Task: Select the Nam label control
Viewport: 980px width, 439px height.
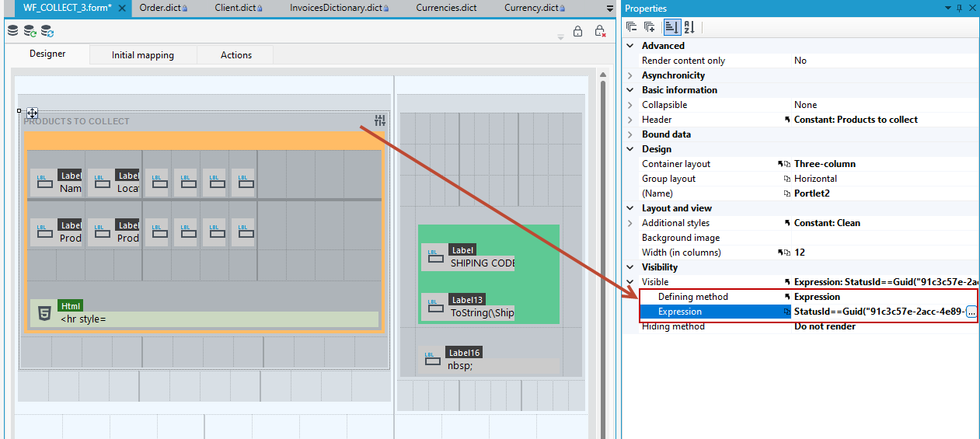Action: coord(57,183)
